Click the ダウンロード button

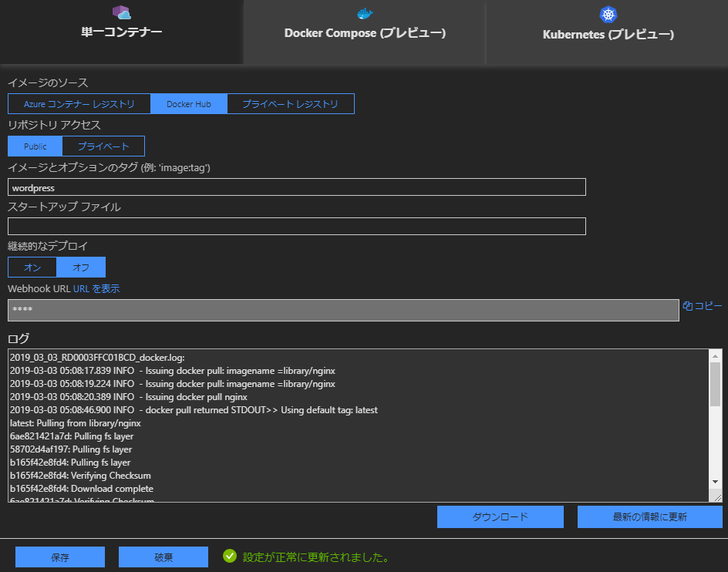[x=500, y=516]
